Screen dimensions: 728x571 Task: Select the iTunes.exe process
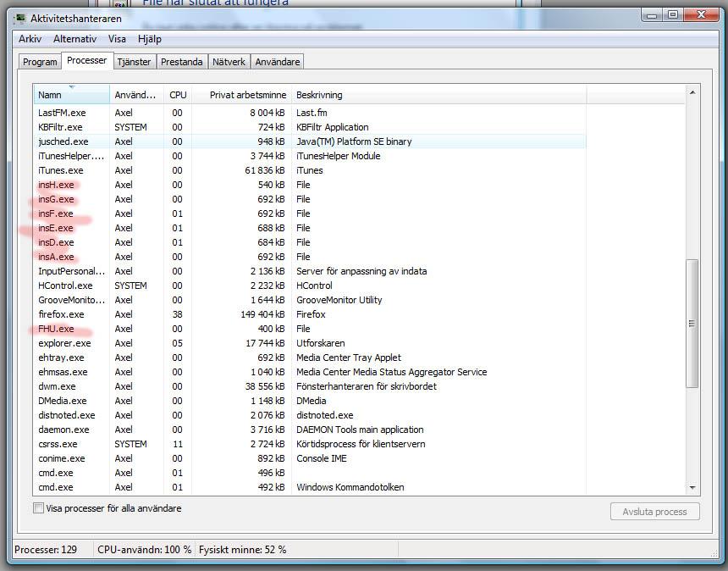(61, 170)
